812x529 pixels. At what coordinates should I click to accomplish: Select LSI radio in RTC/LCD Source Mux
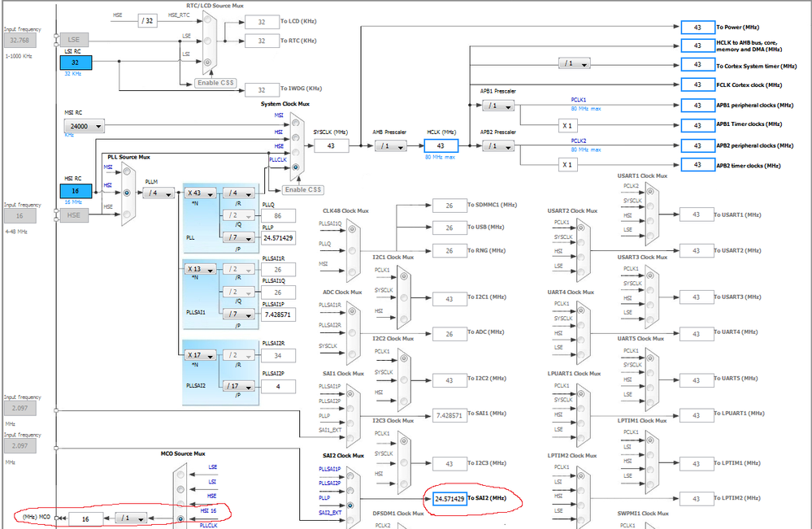pyautogui.click(x=207, y=62)
